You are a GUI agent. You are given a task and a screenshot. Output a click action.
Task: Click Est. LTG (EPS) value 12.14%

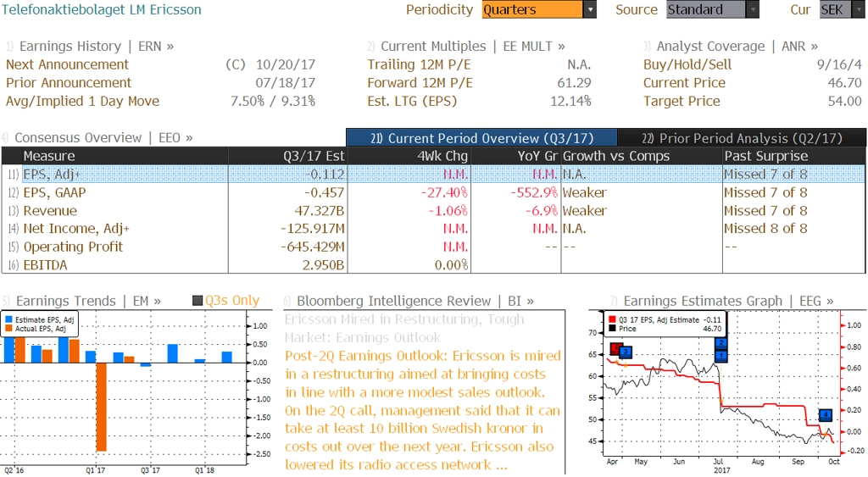570,102
